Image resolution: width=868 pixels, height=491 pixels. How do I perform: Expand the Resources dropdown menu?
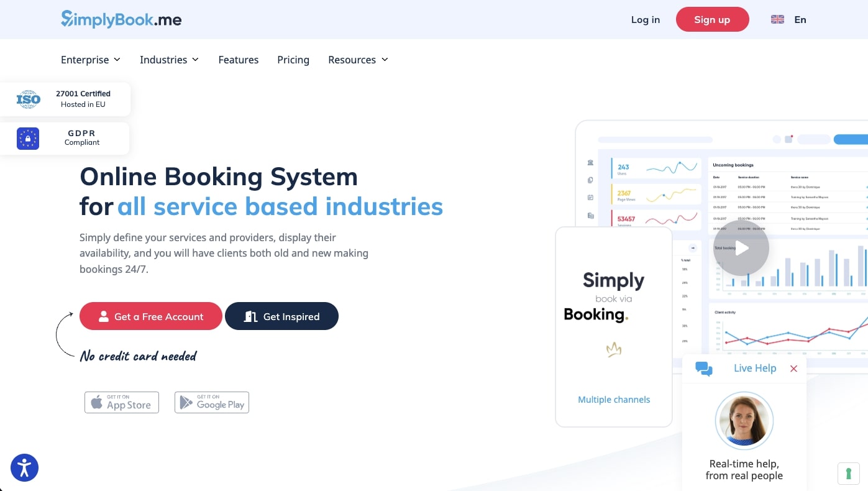(x=358, y=60)
